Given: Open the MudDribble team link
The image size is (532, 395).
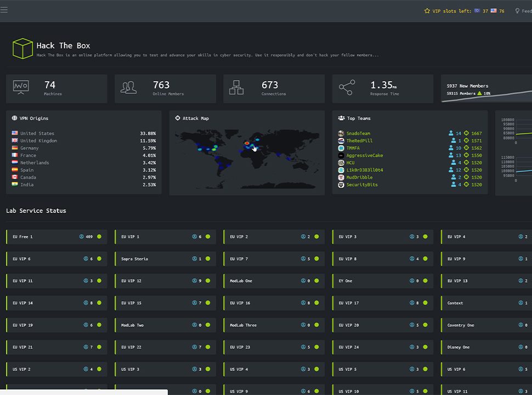Looking at the screenshot, I should tap(359, 178).
